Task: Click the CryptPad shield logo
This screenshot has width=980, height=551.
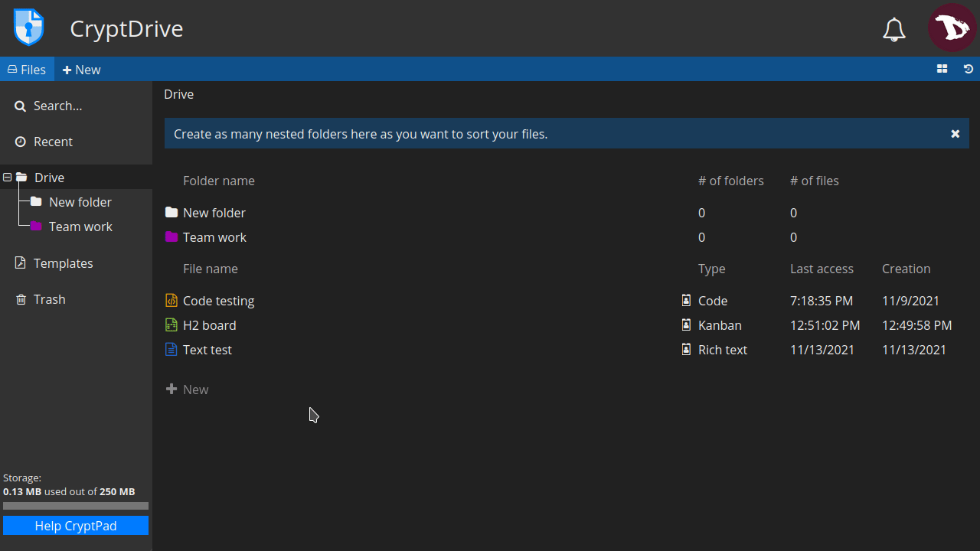Action: pyautogui.click(x=28, y=28)
